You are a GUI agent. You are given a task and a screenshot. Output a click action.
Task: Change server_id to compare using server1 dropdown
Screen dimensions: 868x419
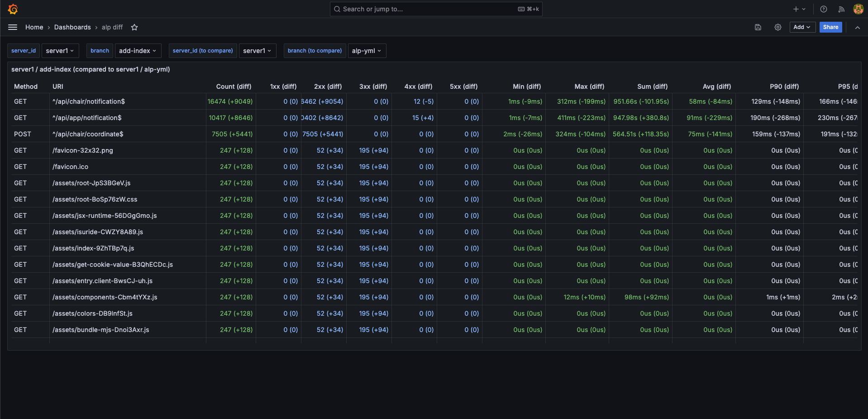tap(257, 51)
